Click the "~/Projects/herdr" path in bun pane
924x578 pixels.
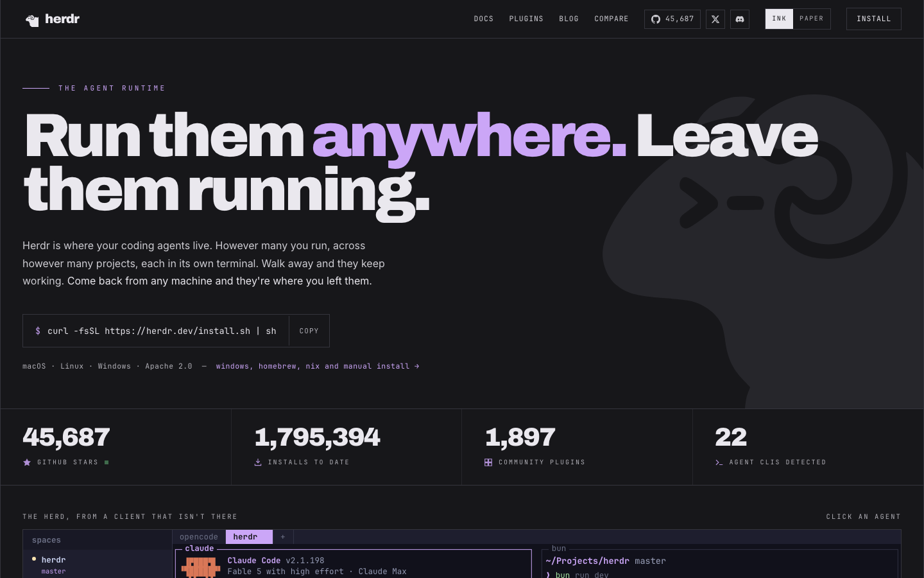click(587, 561)
